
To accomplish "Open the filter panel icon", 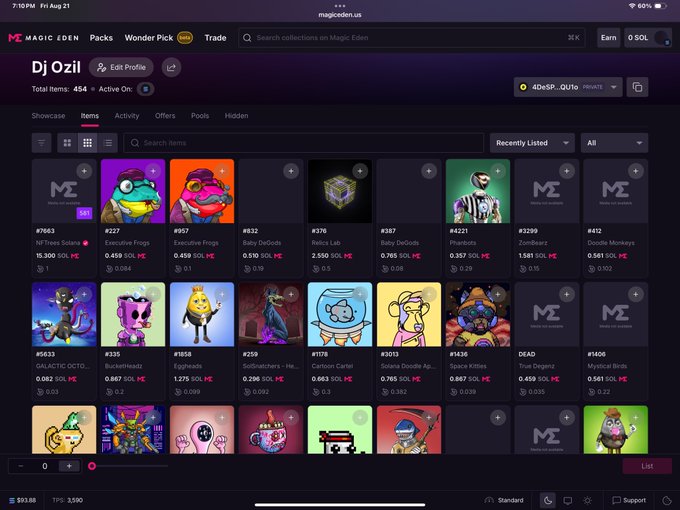I will tap(42, 143).
